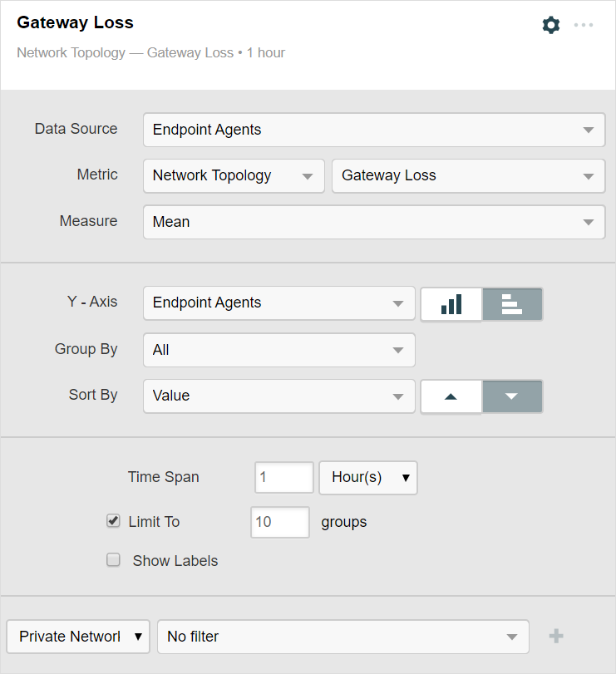Open the Data Source dropdown
Viewport: 616px width, 674px height.
[x=373, y=130]
